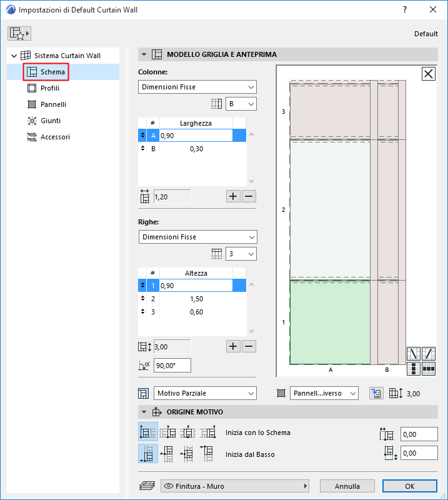
Task: Select the second horizontal pattern origin option
Action: [167, 432]
